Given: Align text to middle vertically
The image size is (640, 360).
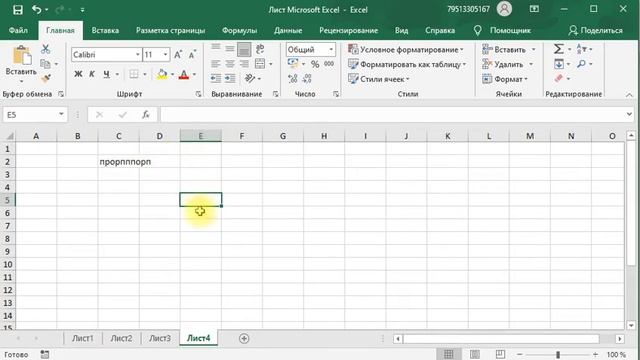Looking at the screenshot, I should point(230,49).
